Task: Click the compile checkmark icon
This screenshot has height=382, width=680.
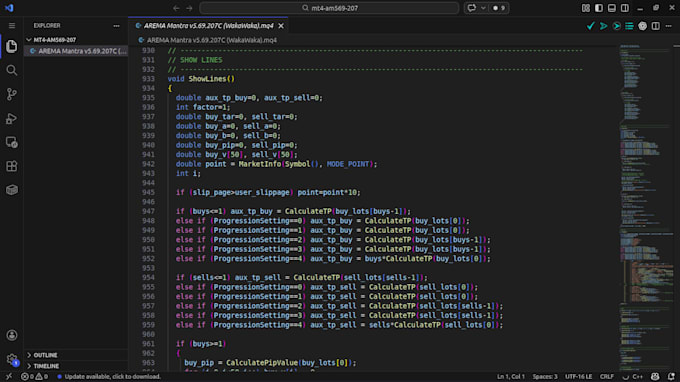Action: click(x=590, y=26)
